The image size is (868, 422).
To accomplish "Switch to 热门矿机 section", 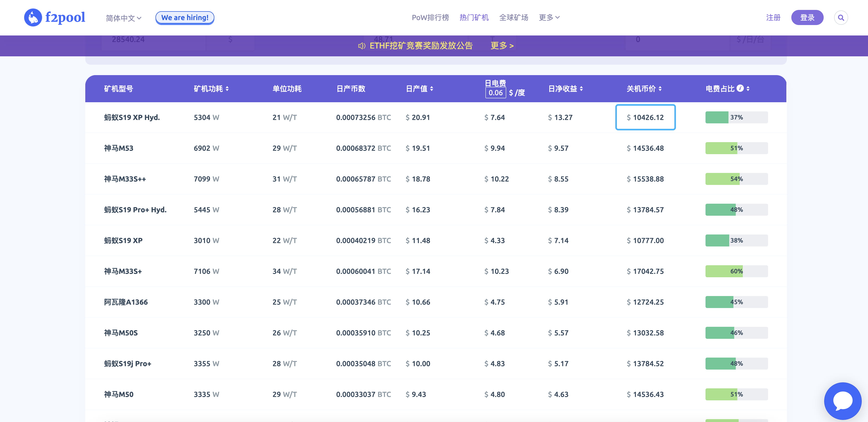I will point(474,17).
